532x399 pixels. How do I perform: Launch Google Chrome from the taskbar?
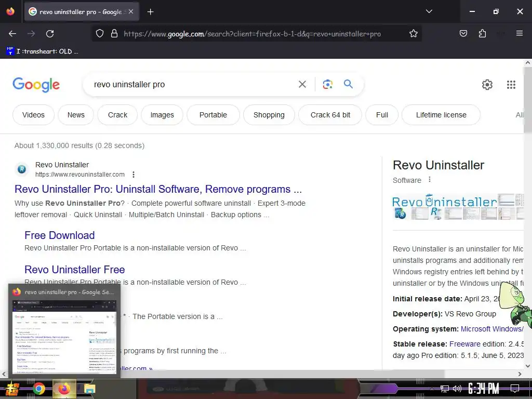tap(38, 389)
